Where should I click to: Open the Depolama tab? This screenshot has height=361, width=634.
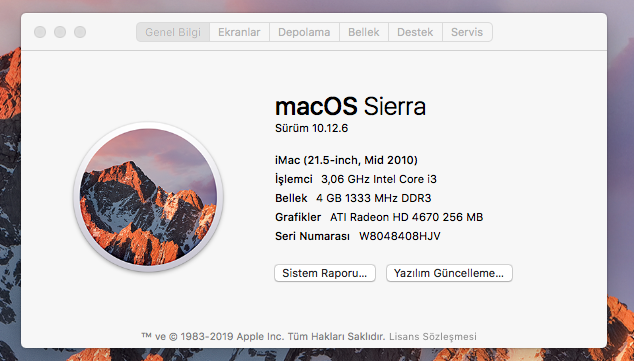click(304, 32)
